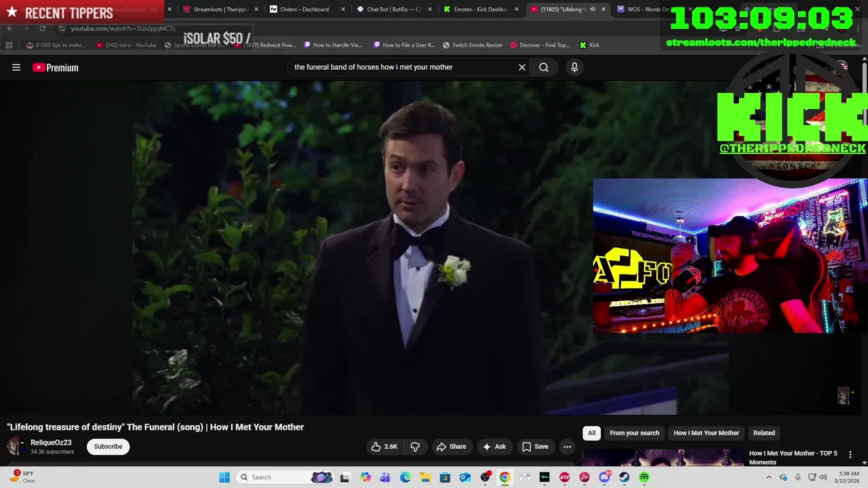Open volume control in system tray

click(823, 477)
